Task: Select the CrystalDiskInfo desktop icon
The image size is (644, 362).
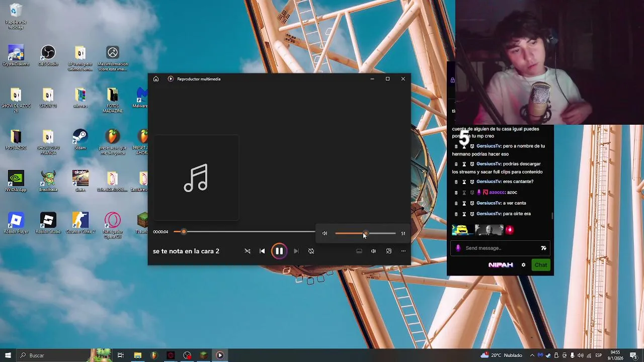Action: point(16,56)
